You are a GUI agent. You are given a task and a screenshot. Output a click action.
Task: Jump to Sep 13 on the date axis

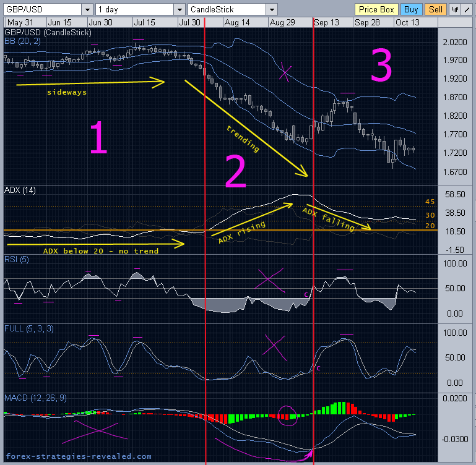pos(326,22)
